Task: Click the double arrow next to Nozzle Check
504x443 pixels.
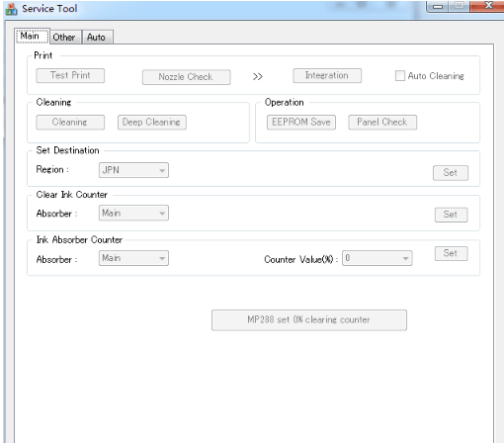Action: 258,76
